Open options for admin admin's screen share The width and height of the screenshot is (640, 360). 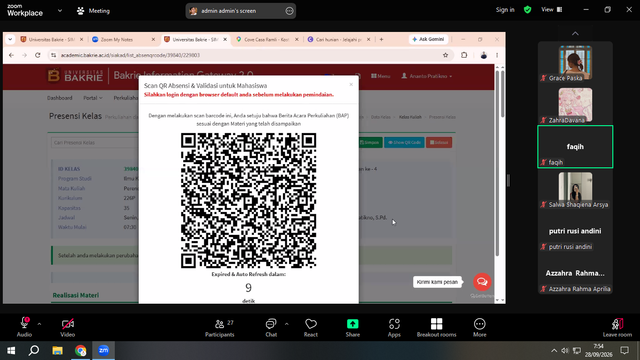tap(289, 11)
